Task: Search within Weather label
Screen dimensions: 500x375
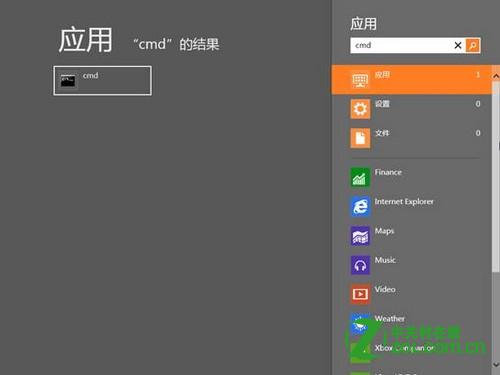Action: [x=390, y=319]
